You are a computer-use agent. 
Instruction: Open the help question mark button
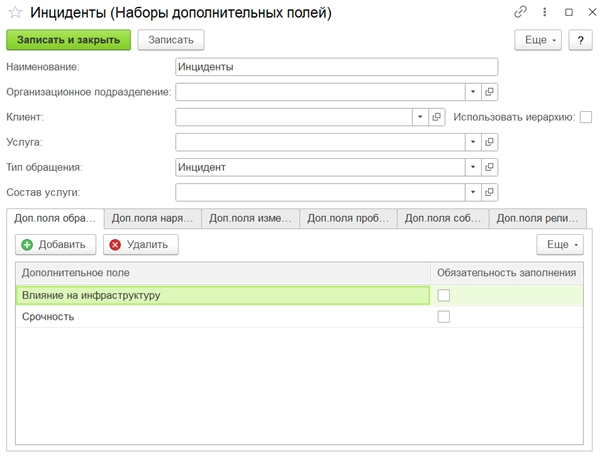(x=580, y=39)
